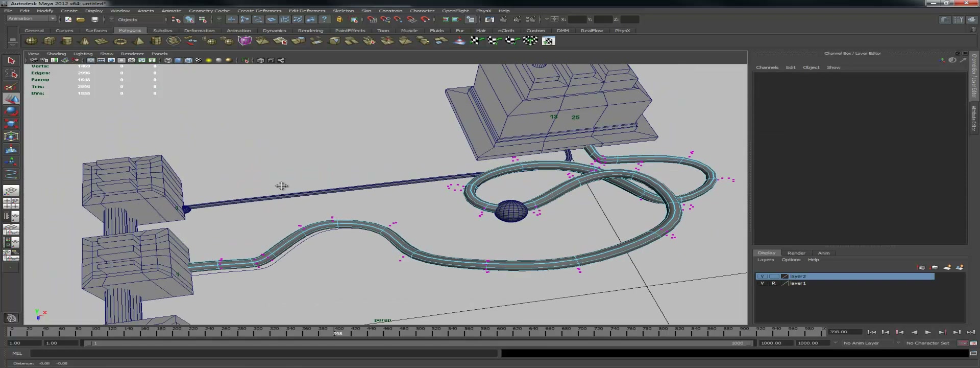Select the arrow Select tool
The height and width of the screenshot is (368, 980).
11,60
